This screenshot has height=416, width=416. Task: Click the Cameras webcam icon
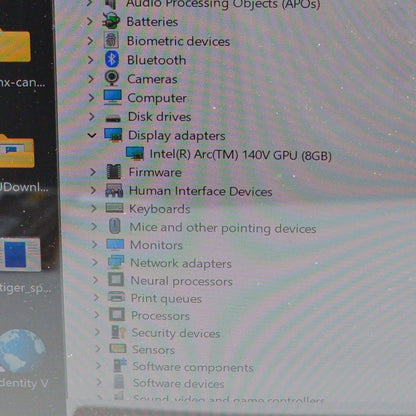pos(112,78)
